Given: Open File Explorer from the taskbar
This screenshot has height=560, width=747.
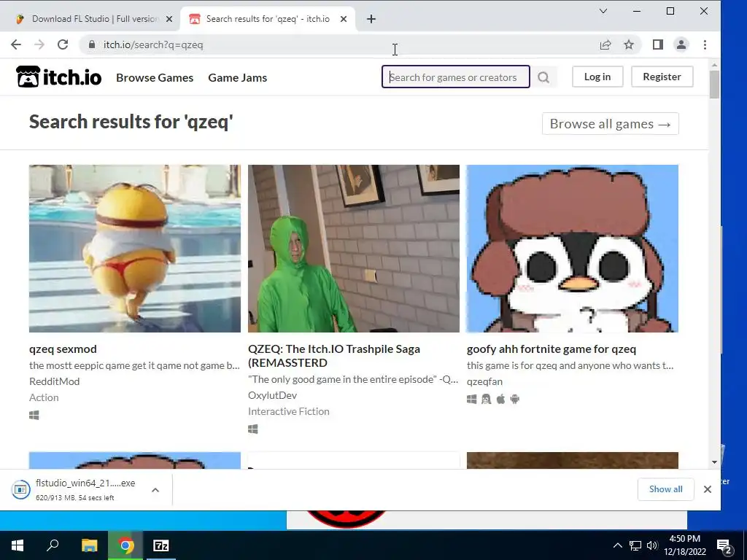Looking at the screenshot, I should 89,545.
